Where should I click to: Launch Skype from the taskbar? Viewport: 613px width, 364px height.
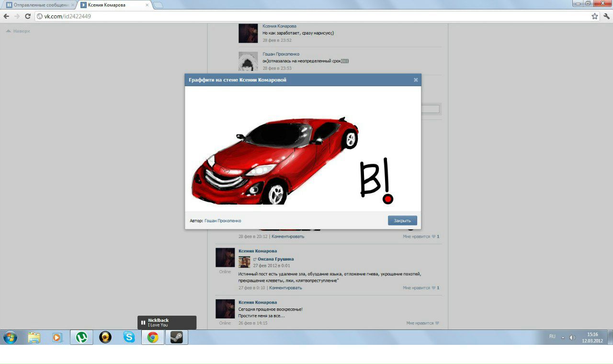pos(129,337)
